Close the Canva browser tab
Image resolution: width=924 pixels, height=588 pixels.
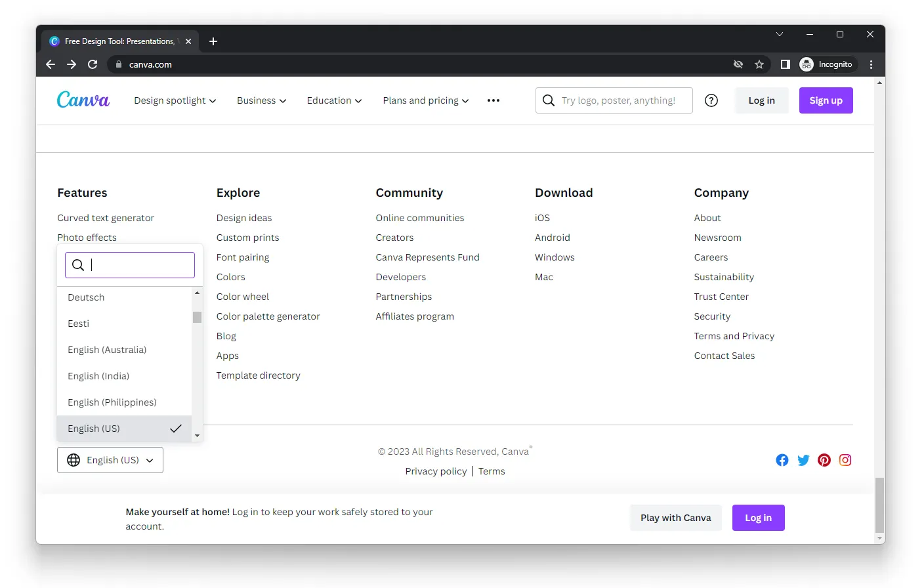pyautogui.click(x=188, y=41)
